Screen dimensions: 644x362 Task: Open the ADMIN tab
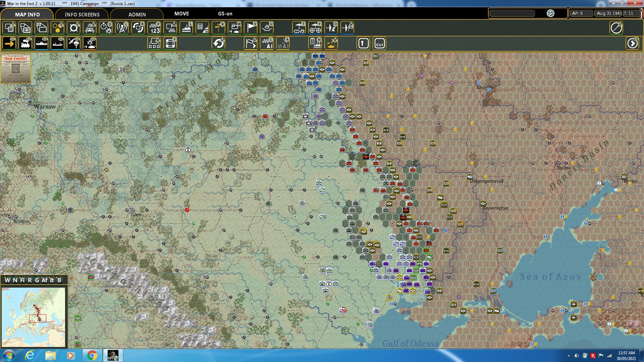pyautogui.click(x=137, y=14)
